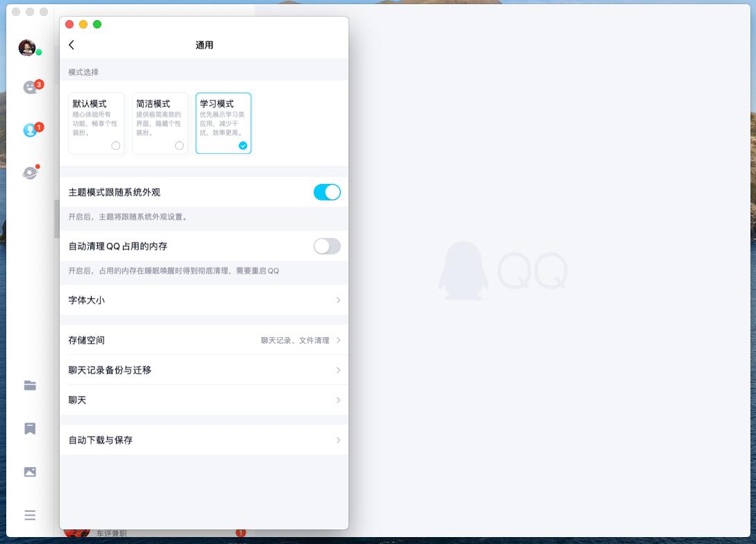Enable the 自动清理QQ占用的内存 switch
The height and width of the screenshot is (544, 756).
[326, 246]
